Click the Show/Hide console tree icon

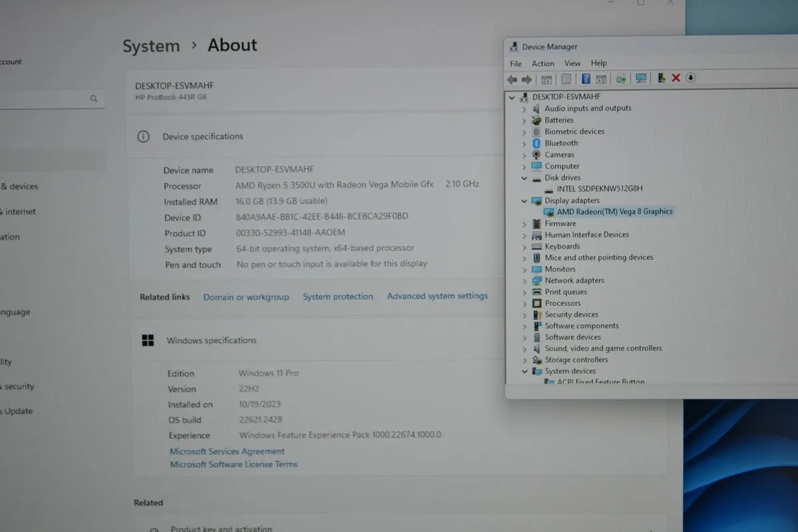tap(546, 78)
